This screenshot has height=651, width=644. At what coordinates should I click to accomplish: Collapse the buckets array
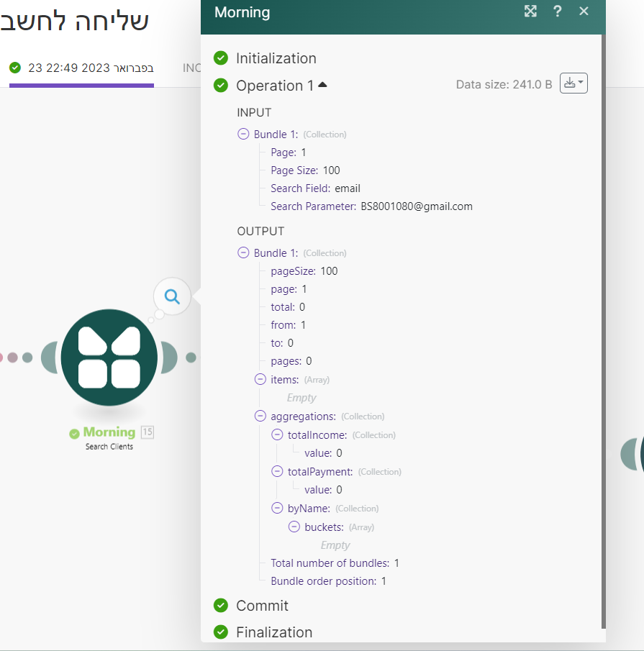(294, 527)
